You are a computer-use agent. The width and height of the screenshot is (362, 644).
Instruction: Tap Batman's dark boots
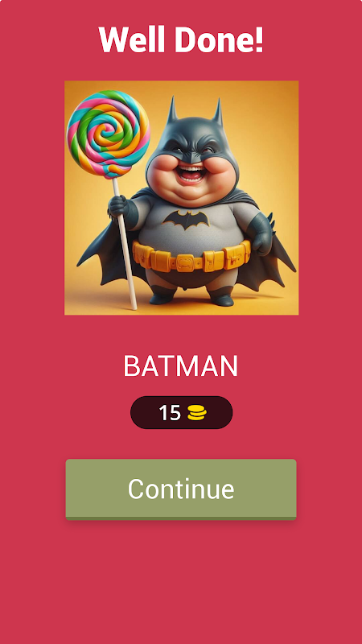[x=192, y=296]
